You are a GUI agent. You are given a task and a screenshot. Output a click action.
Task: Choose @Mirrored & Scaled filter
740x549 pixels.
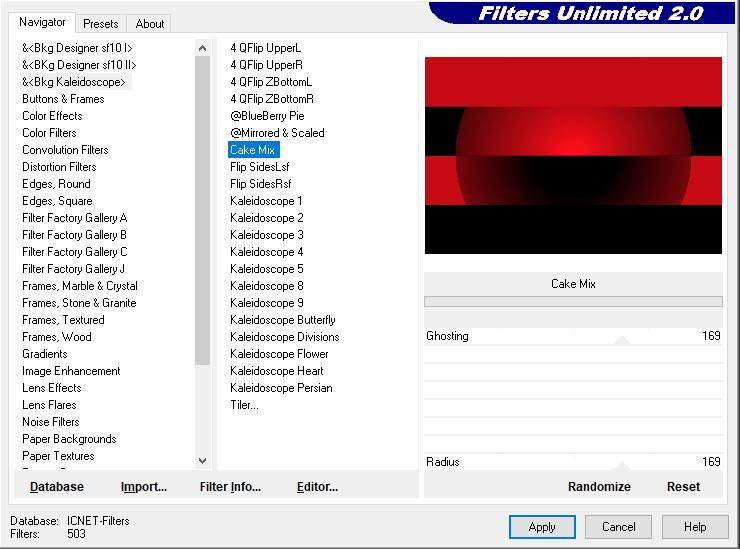point(278,133)
